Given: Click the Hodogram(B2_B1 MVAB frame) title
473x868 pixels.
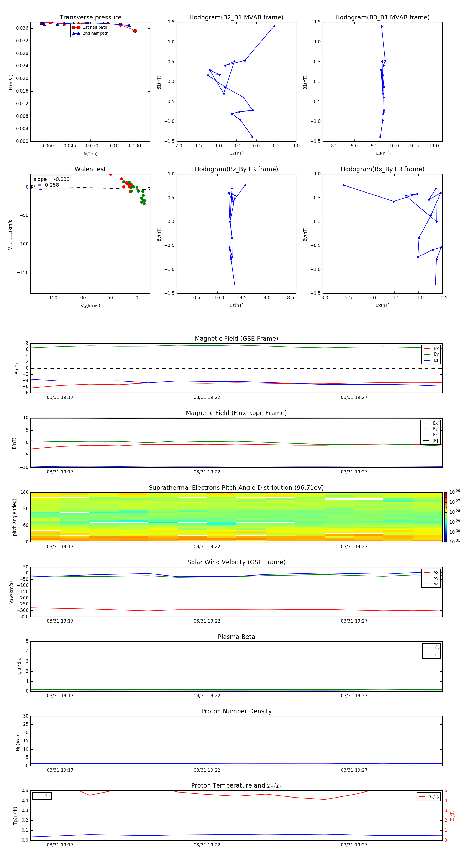Looking at the screenshot, I should (236, 18).
